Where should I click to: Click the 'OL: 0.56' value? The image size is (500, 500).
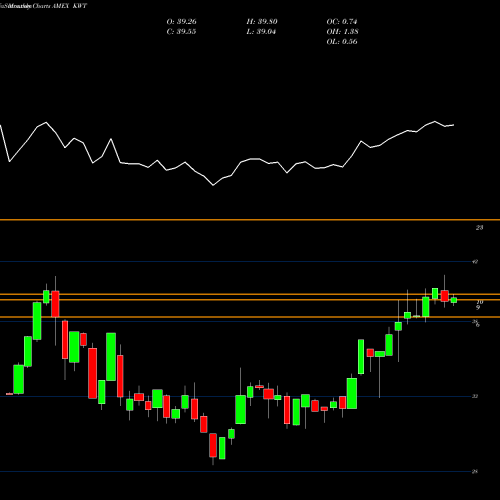[x=342, y=42]
